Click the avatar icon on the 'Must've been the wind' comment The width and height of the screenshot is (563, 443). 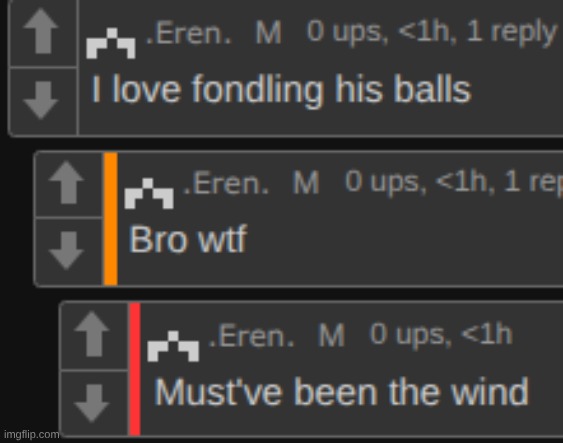pyautogui.click(x=173, y=346)
